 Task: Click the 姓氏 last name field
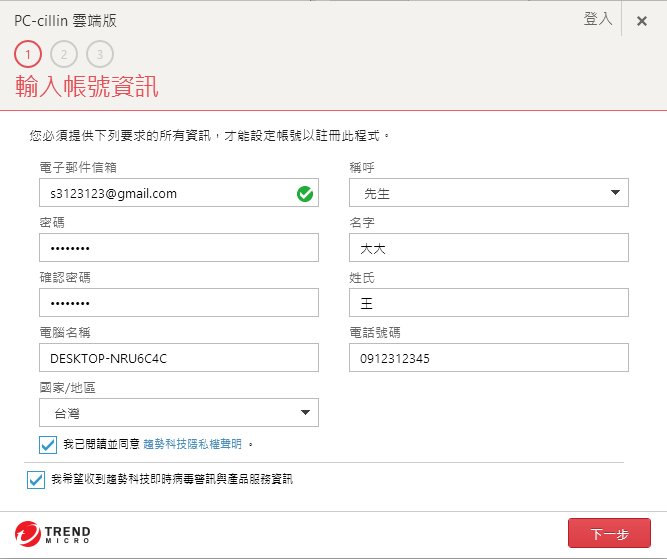click(x=489, y=303)
